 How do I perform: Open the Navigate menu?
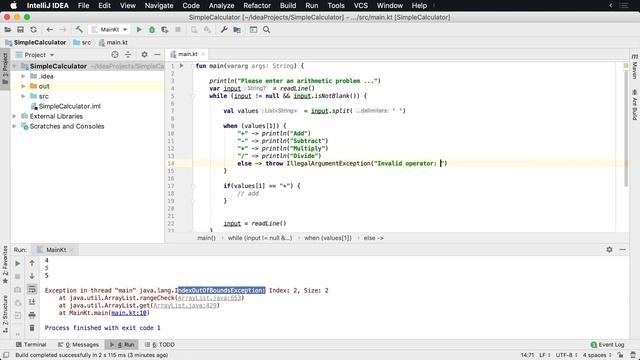click(159, 6)
